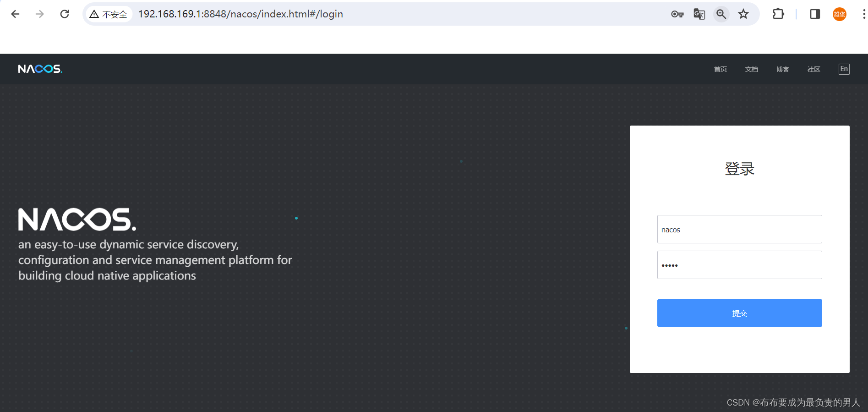Screen dimensions: 868x412
Task: Go back using browser back arrow
Action: 15,14
